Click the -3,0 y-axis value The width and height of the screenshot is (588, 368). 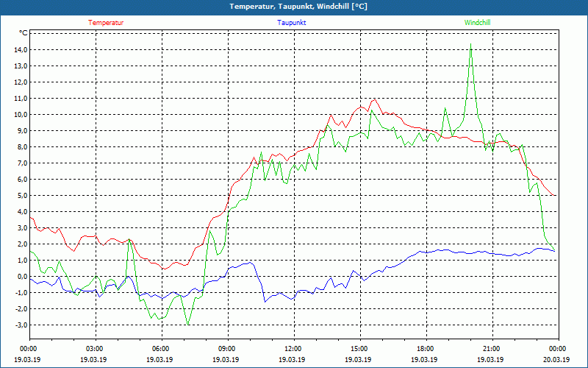(x=21, y=325)
